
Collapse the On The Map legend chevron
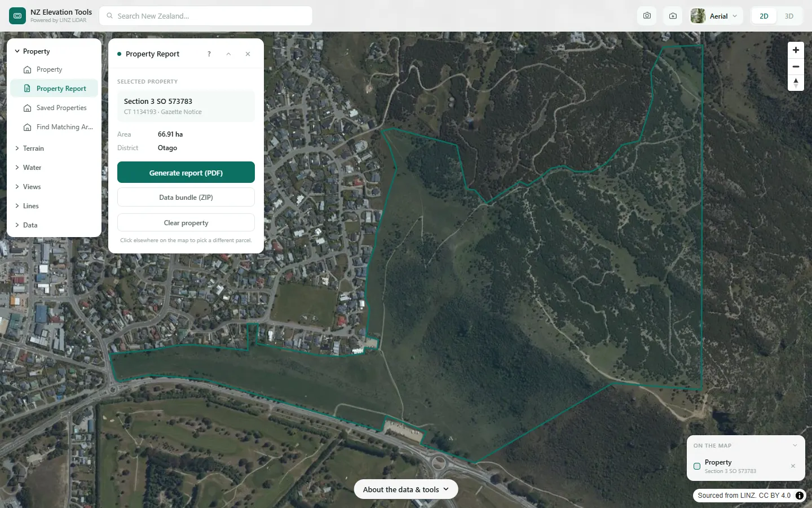795,445
